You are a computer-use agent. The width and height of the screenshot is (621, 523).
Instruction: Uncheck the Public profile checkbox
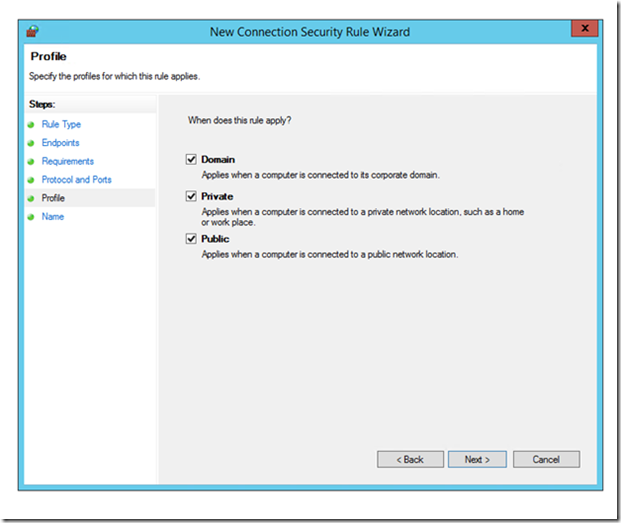pos(191,239)
